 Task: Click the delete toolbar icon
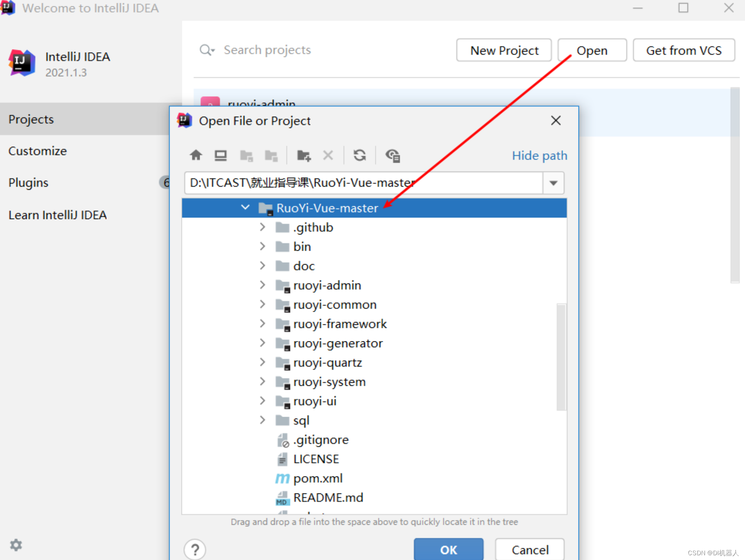328,155
